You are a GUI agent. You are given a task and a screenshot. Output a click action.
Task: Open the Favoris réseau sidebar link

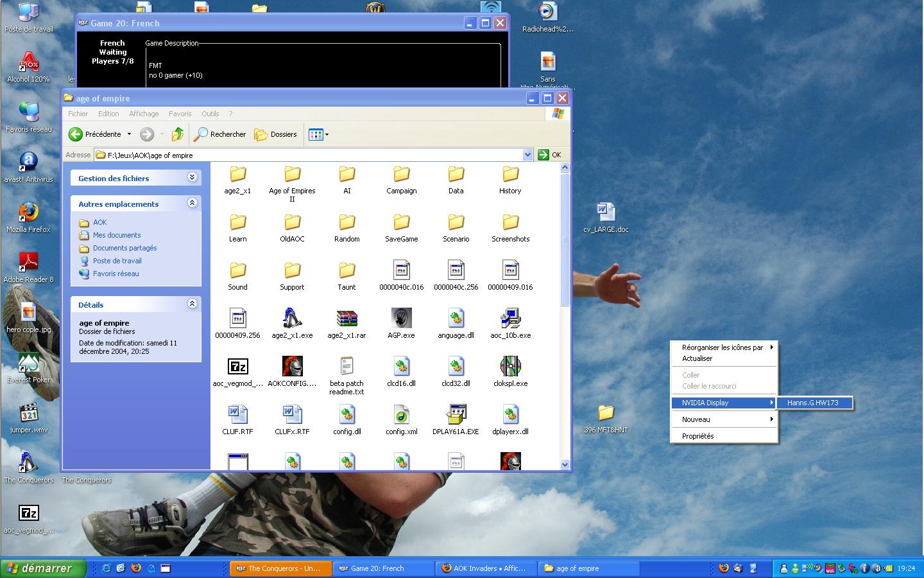116,274
